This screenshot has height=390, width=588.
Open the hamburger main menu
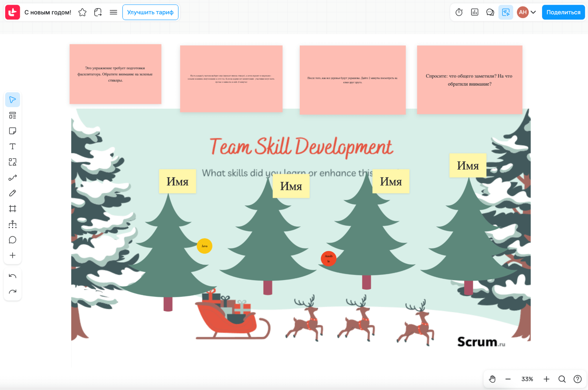pyautogui.click(x=113, y=12)
